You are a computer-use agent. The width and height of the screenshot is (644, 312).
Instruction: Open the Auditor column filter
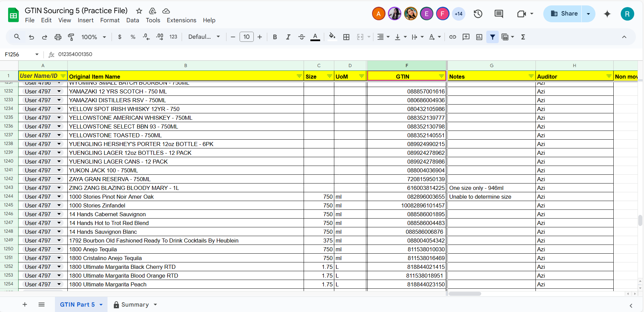pos(609,76)
